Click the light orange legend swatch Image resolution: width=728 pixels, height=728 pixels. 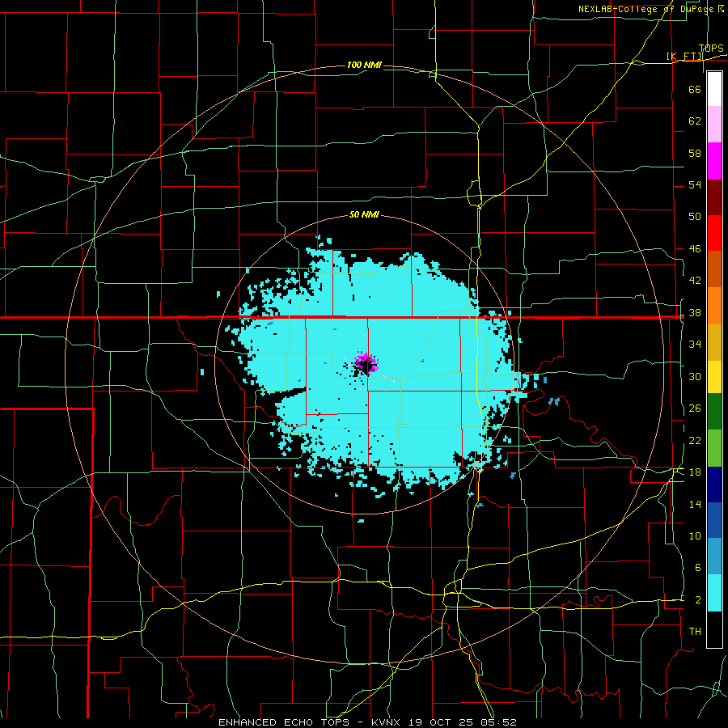(x=714, y=306)
